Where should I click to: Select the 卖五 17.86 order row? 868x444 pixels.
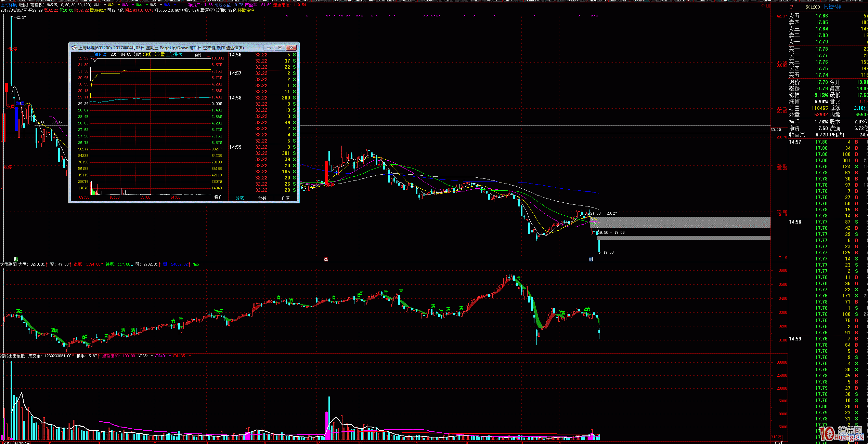click(x=828, y=16)
